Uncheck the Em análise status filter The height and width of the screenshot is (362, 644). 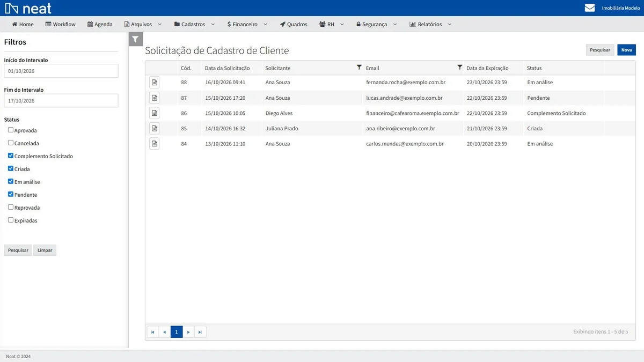tap(11, 181)
